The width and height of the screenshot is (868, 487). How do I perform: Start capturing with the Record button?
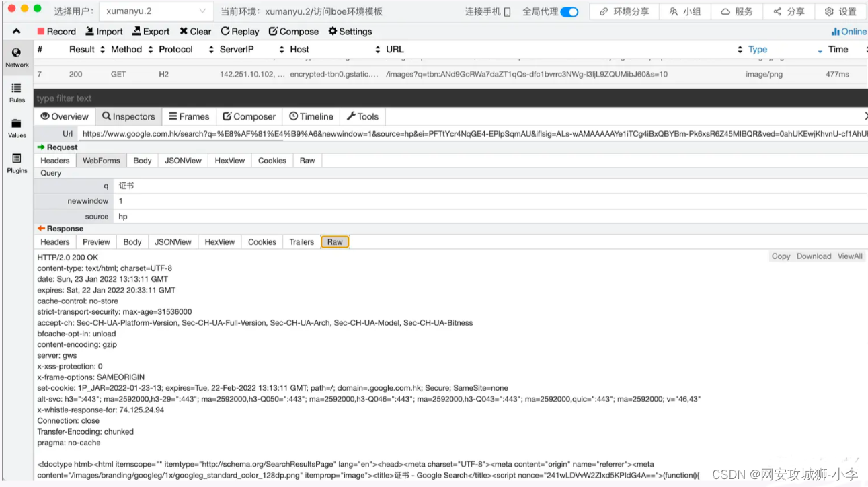click(x=56, y=31)
